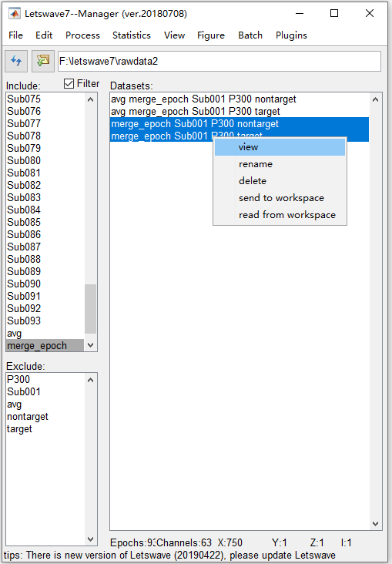The height and width of the screenshot is (564, 392).
Task: Close the Letswave7 Manager window
Action: (370, 14)
